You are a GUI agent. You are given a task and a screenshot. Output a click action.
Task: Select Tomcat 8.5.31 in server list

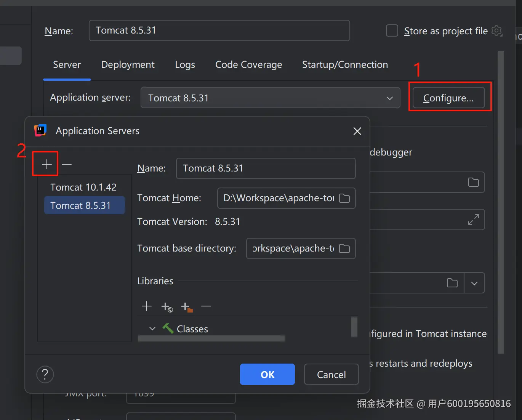pyautogui.click(x=85, y=205)
